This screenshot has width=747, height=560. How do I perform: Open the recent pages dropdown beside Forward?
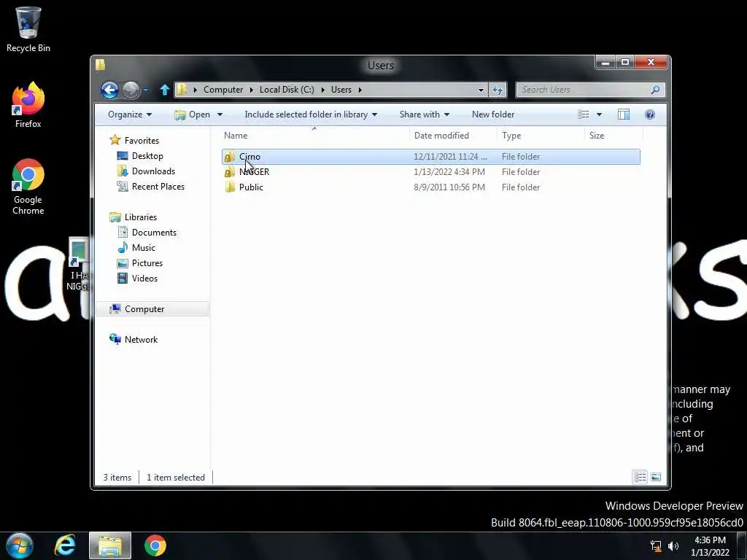point(146,90)
